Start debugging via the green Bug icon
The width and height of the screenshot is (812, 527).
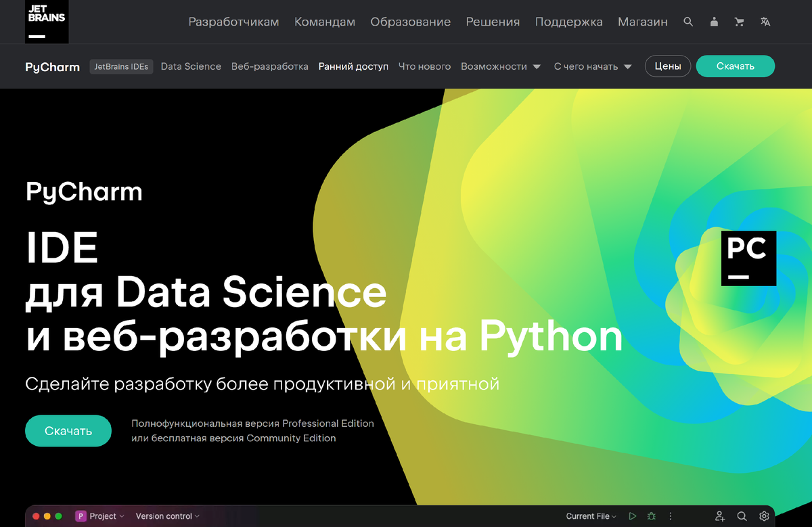pyautogui.click(x=651, y=515)
